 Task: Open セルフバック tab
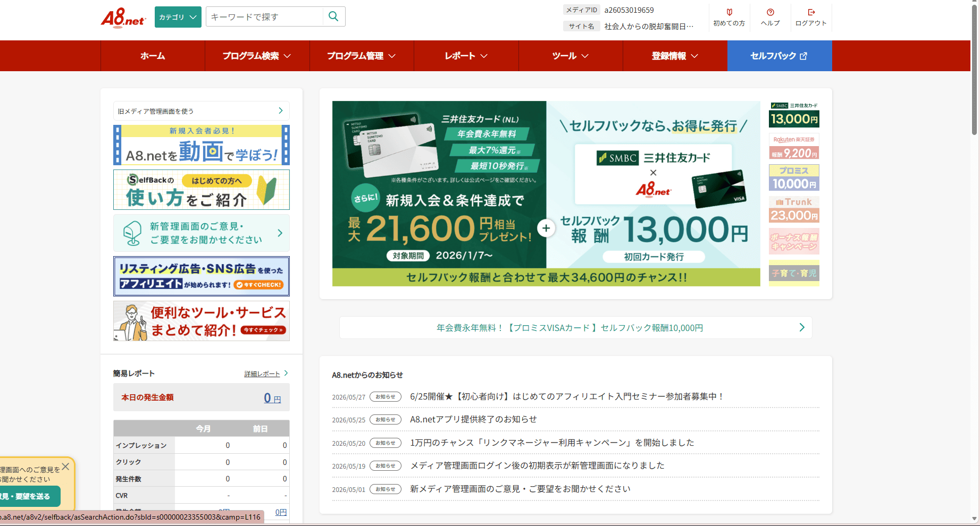pos(780,56)
